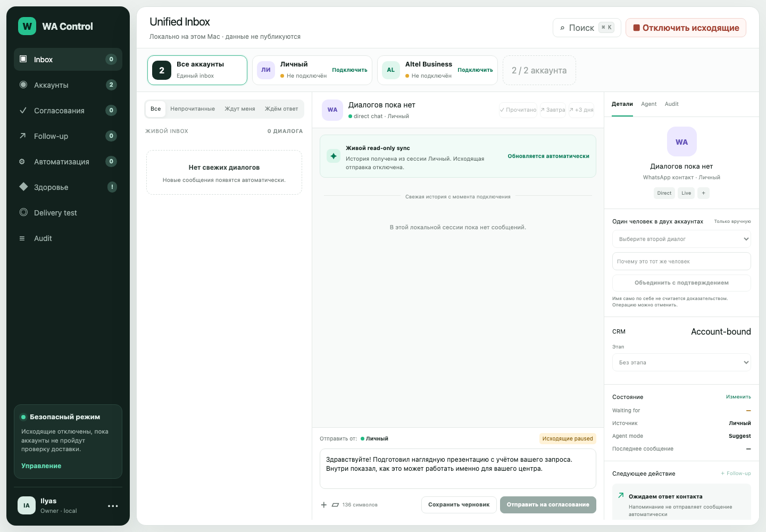
Task: Click the Аккаунты sidebar icon
Action: [23, 85]
